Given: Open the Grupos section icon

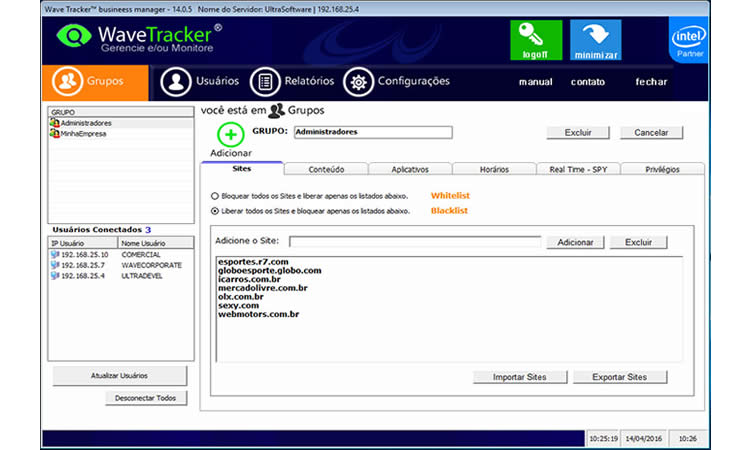Looking at the screenshot, I should coord(68,81).
